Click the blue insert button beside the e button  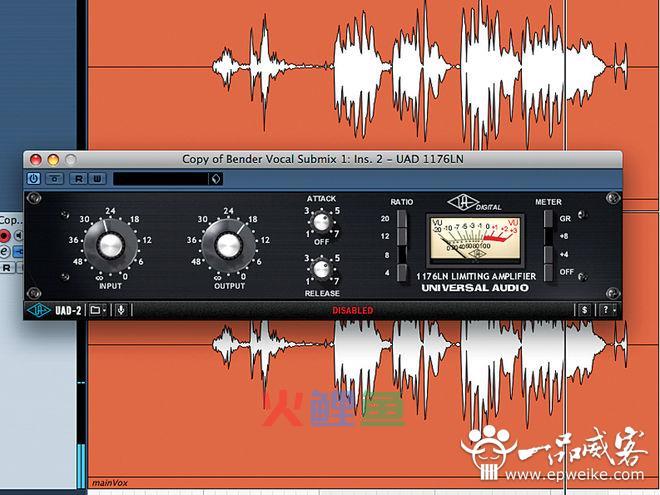[19, 252]
